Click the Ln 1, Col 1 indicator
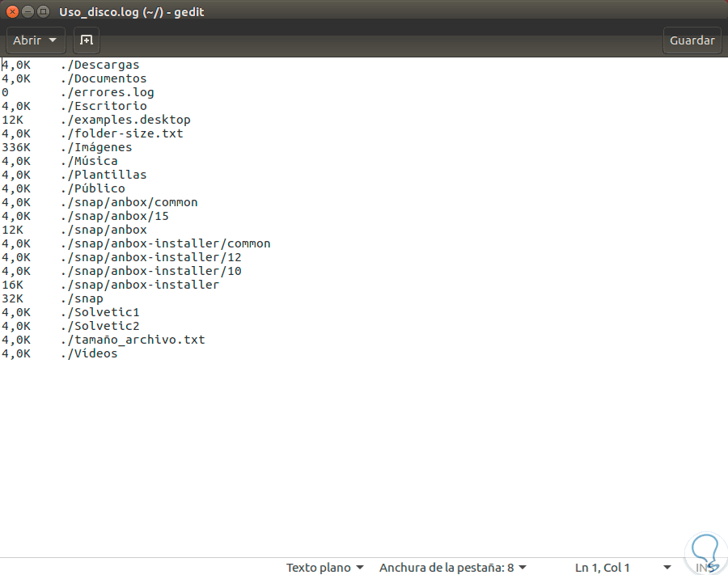 tap(602, 568)
